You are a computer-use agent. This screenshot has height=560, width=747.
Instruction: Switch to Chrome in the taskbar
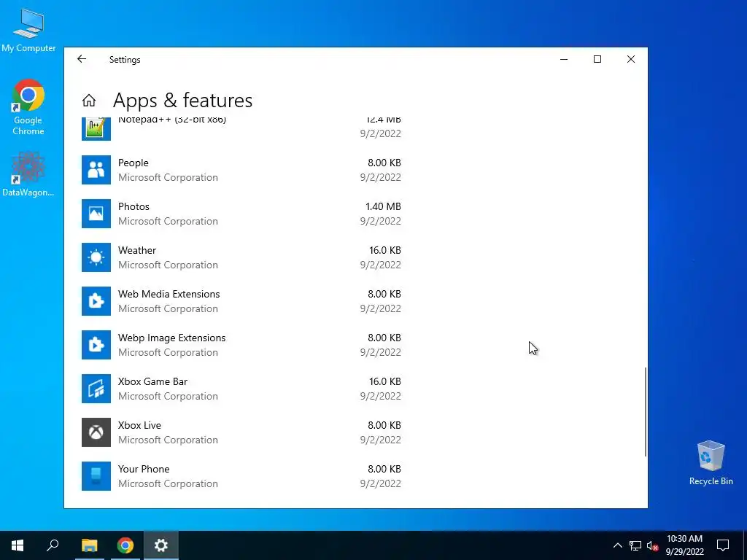(x=125, y=545)
